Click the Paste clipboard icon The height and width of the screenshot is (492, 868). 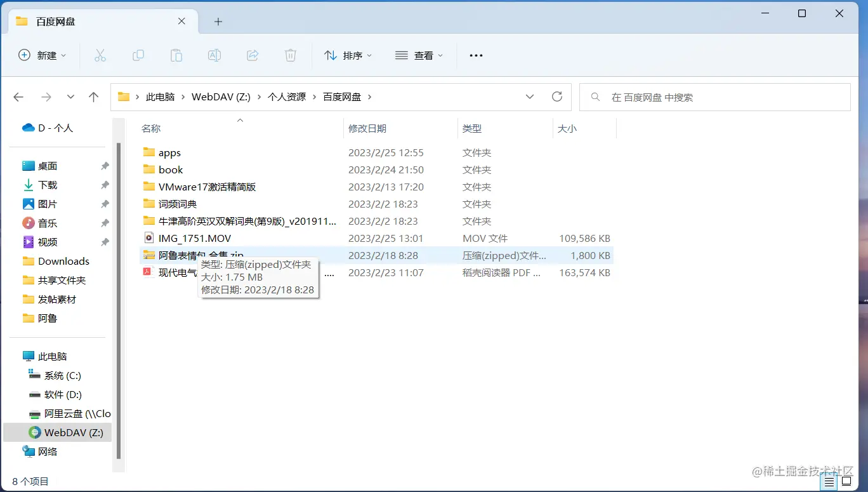pos(176,55)
